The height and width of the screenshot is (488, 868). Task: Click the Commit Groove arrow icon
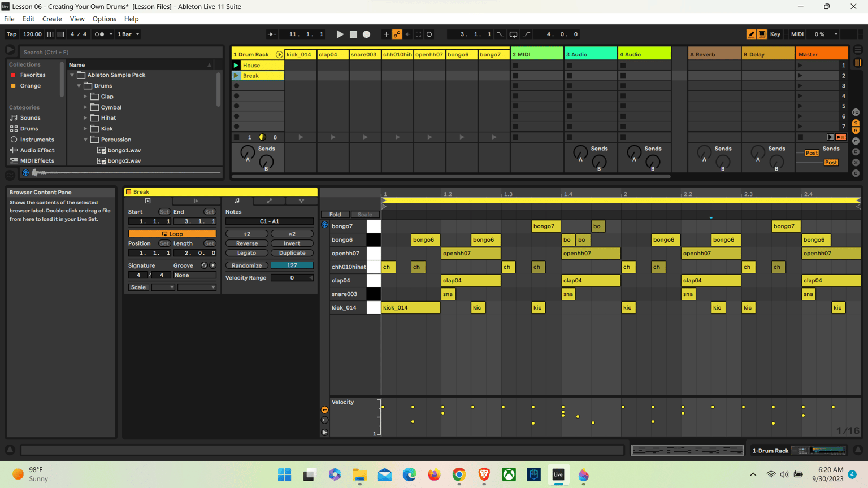(213, 265)
